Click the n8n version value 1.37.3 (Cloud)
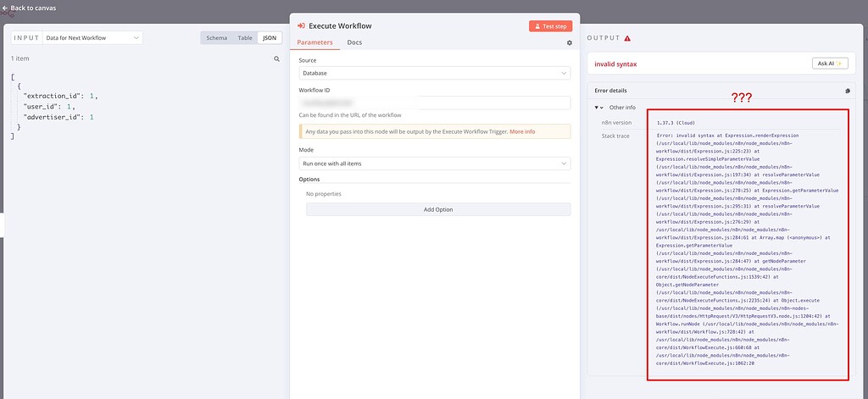 coord(676,123)
